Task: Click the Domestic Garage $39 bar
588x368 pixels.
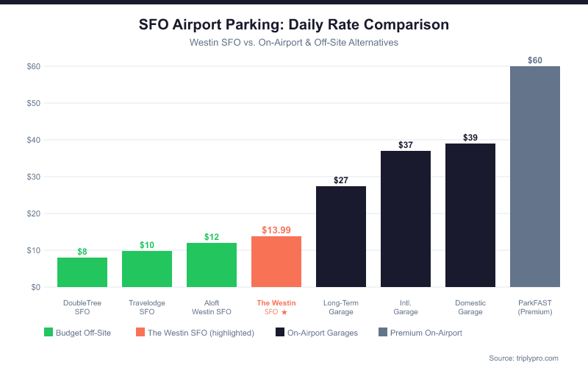Action: click(x=470, y=215)
